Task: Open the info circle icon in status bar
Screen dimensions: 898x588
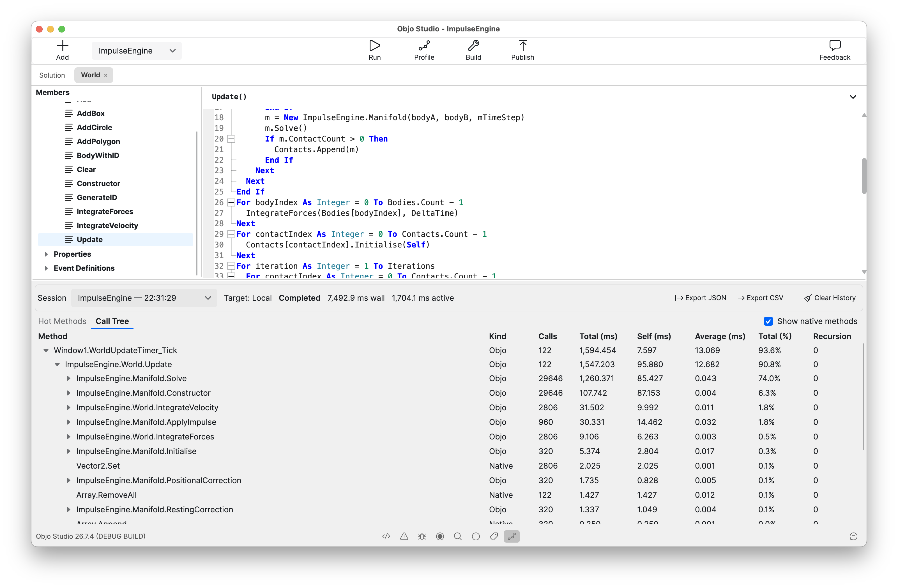Action: pyautogui.click(x=476, y=536)
